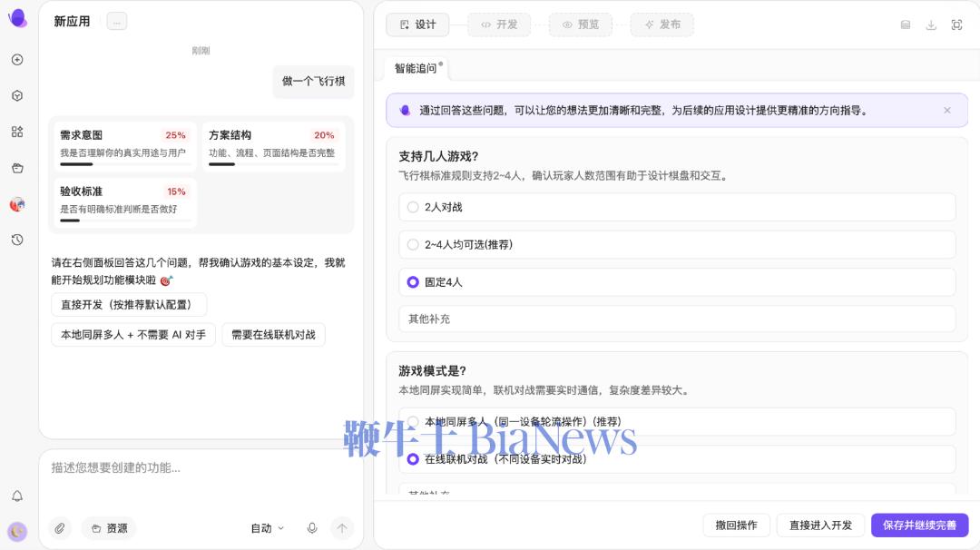The image size is (980, 550).
Task: Open the more menu next to 新应用
Action: click(x=117, y=22)
